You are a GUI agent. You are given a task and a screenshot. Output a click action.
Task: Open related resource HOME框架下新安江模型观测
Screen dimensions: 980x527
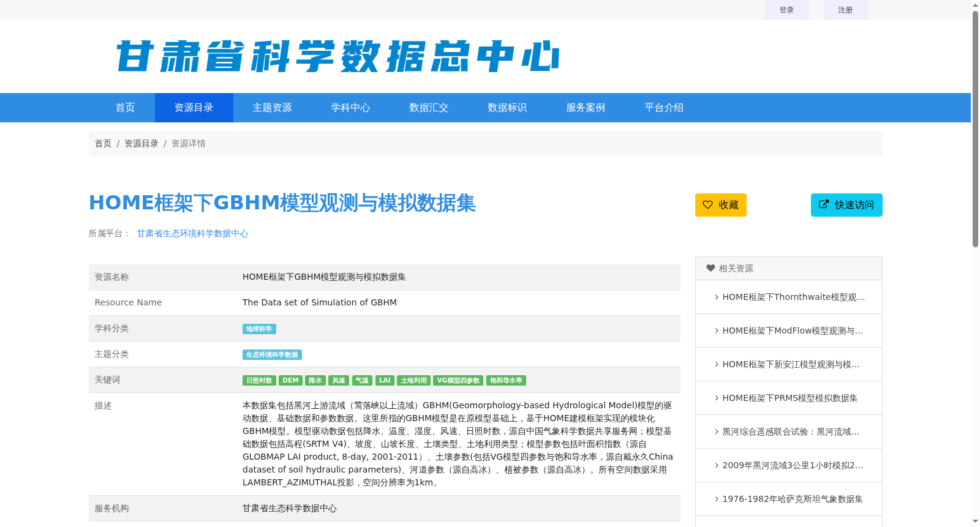pyautogui.click(x=791, y=364)
